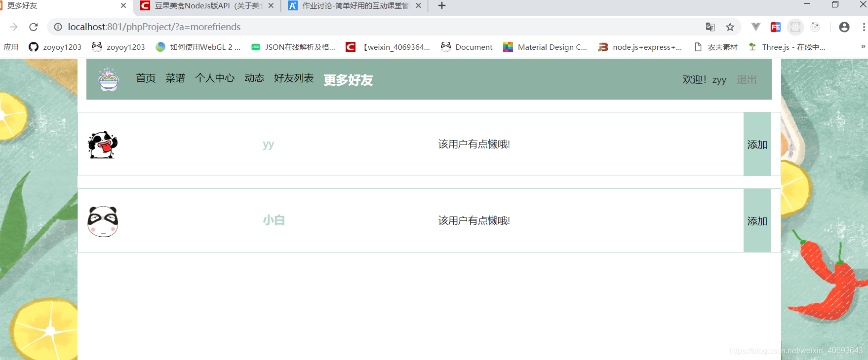Open the node.js+express bookmark
Image resolution: width=868 pixels, height=360 pixels.
click(x=640, y=47)
